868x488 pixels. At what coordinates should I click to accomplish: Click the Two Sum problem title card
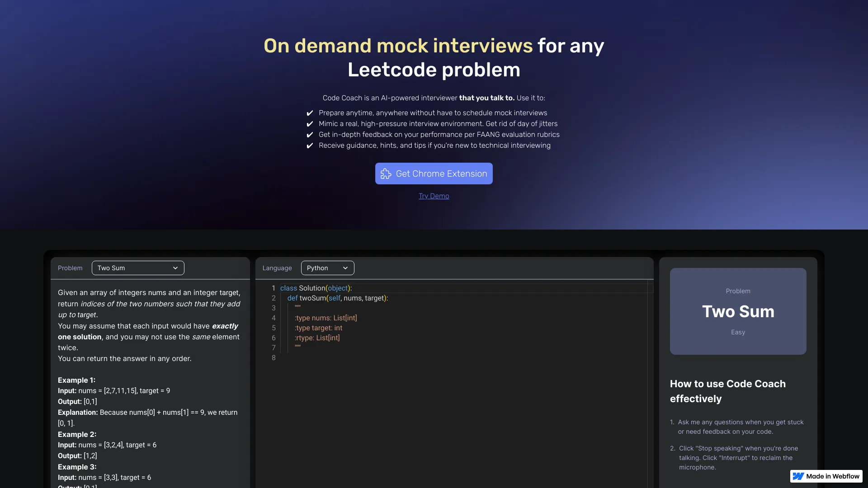[738, 311]
